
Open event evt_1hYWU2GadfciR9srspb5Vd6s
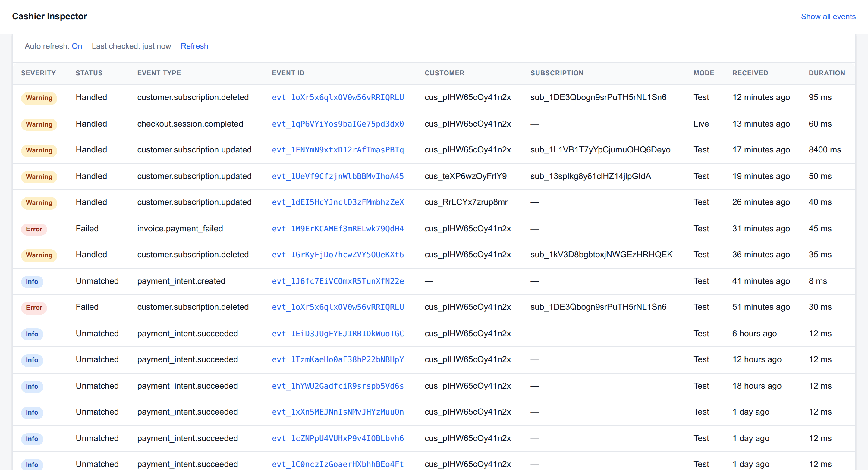point(338,386)
